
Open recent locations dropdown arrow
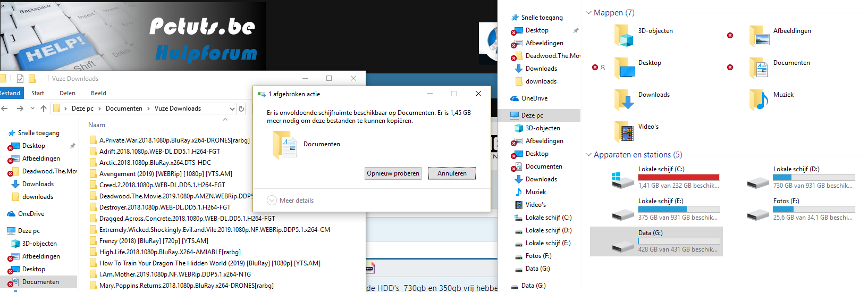tap(32, 109)
